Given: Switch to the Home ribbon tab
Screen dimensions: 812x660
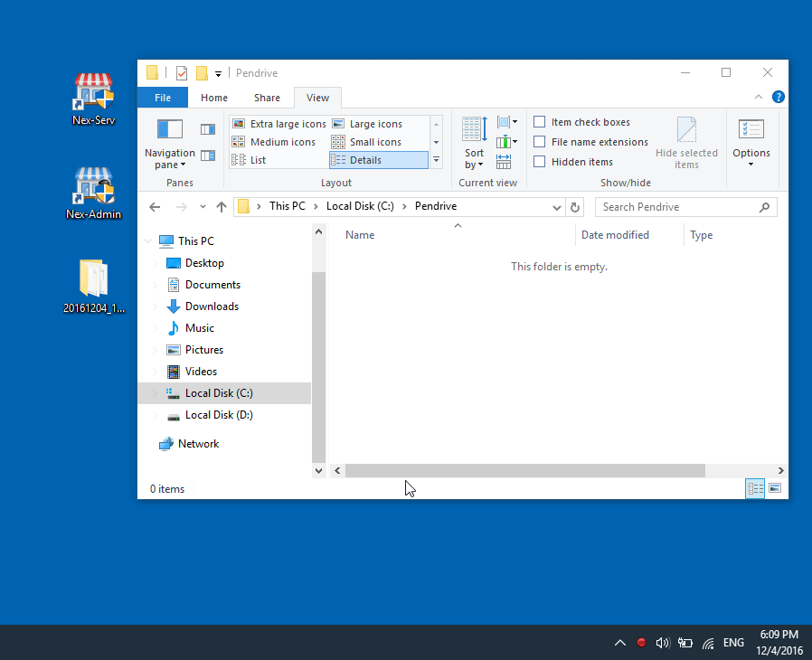Looking at the screenshot, I should pyautogui.click(x=213, y=97).
